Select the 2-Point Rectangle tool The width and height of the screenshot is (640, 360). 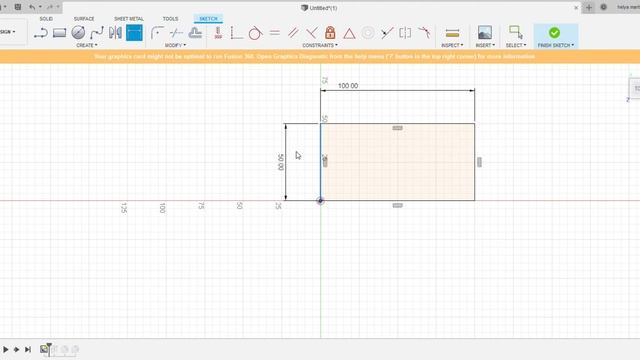[59, 33]
